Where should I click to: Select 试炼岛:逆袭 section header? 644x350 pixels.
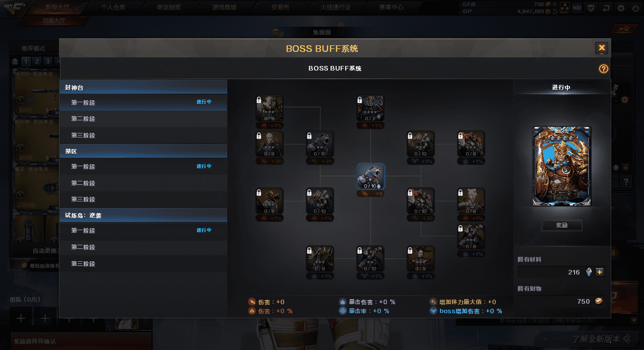(143, 215)
